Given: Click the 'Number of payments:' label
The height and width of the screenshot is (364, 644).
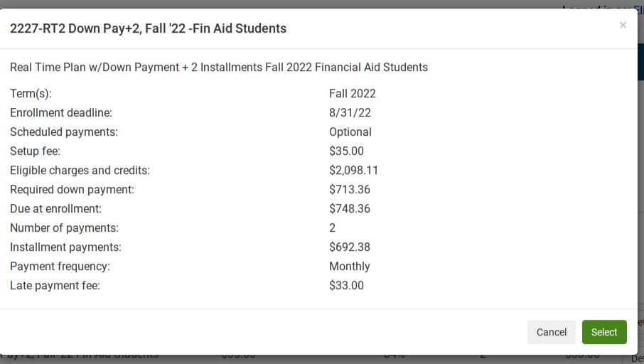Looking at the screenshot, I should pyautogui.click(x=64, y=228).
